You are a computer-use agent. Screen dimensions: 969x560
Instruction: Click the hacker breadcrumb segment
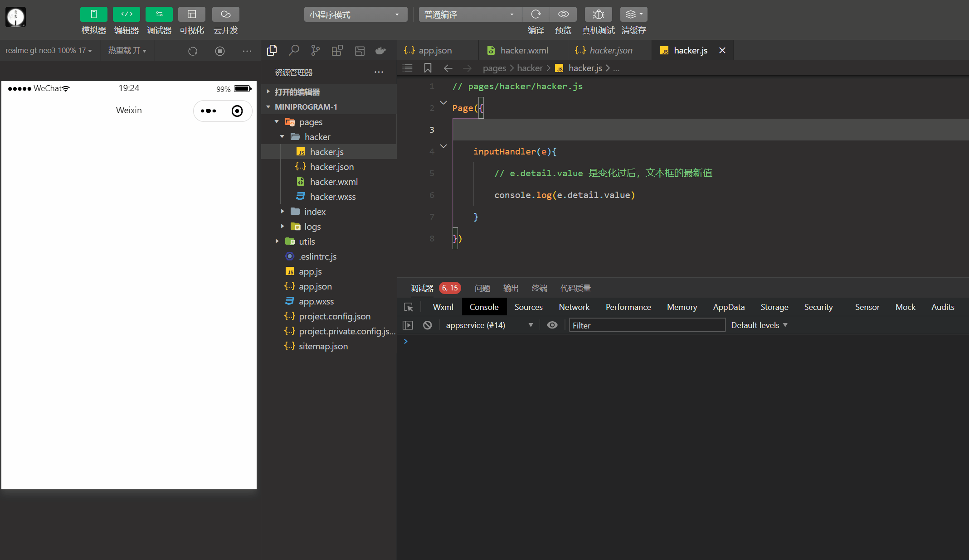click(530, 68)
